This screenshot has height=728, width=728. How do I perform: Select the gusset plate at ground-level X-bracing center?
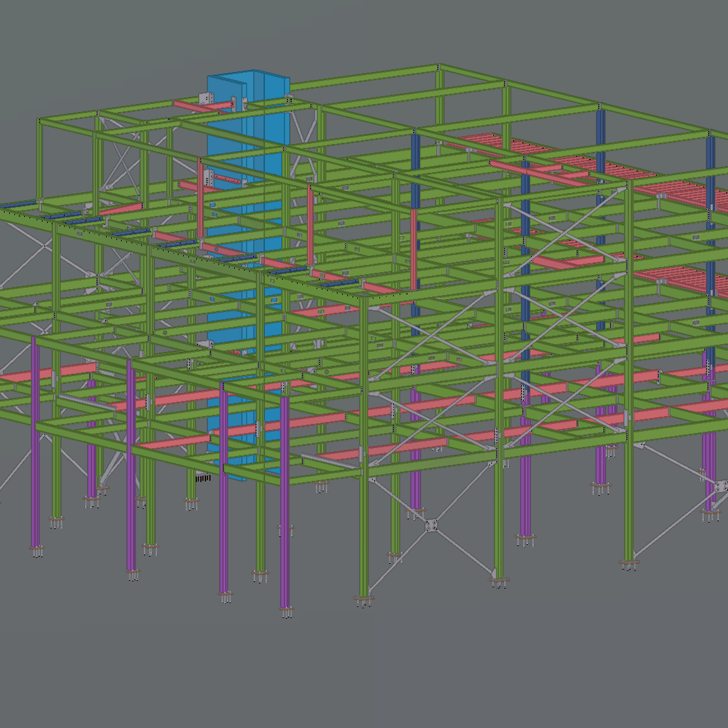click(432, 525)
